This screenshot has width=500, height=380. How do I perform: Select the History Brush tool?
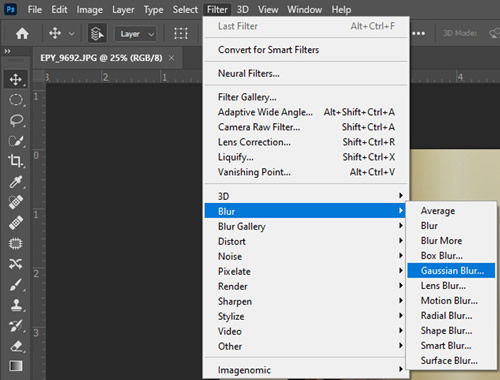coord(16,326)
